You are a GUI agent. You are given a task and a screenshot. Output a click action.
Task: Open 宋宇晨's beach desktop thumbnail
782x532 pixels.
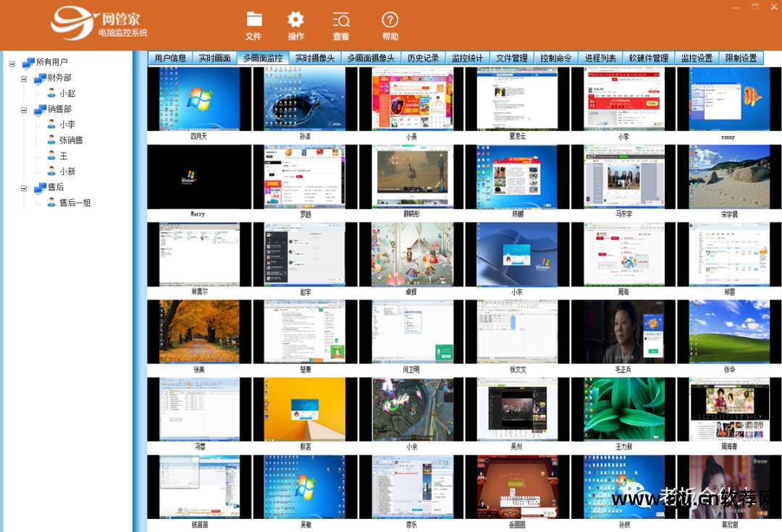pos(729,177)
